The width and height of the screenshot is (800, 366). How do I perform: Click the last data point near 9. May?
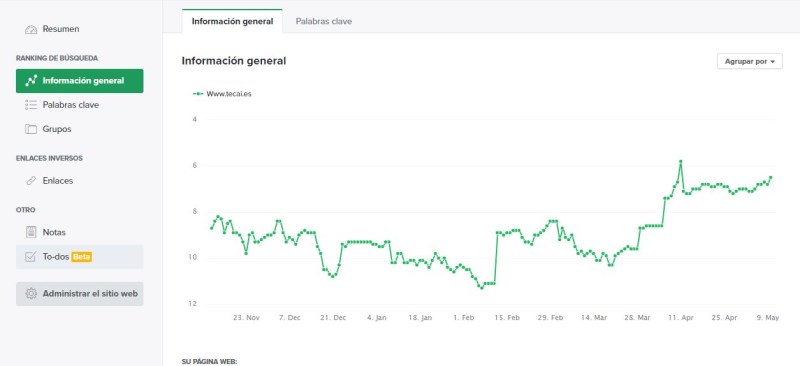click(770, 178)
